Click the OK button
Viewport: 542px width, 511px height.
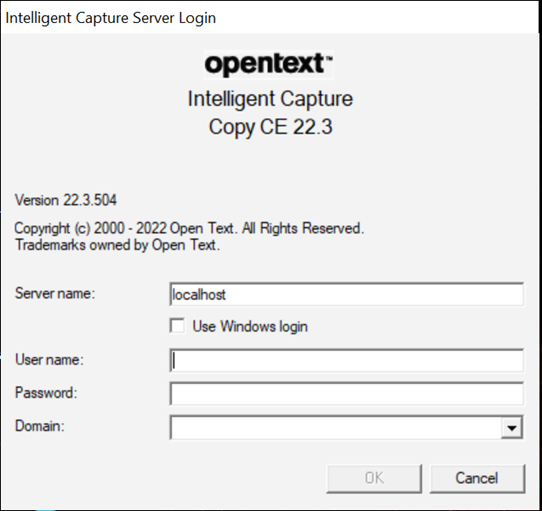point(374,479)
